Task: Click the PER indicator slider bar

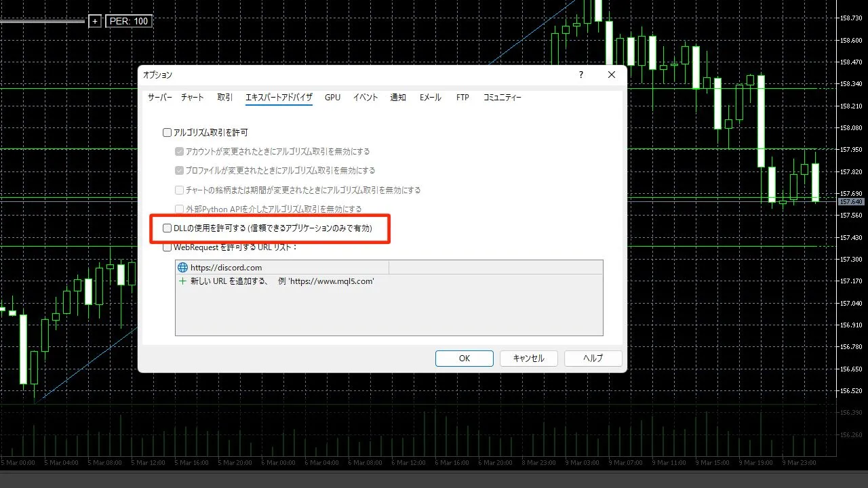Action: coord(42,21)
